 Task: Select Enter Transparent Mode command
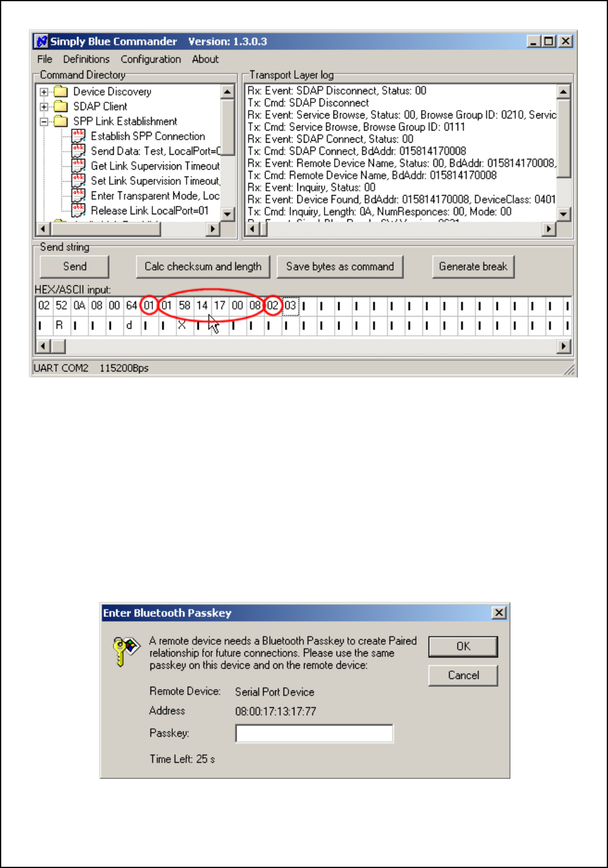coord(155,196)
